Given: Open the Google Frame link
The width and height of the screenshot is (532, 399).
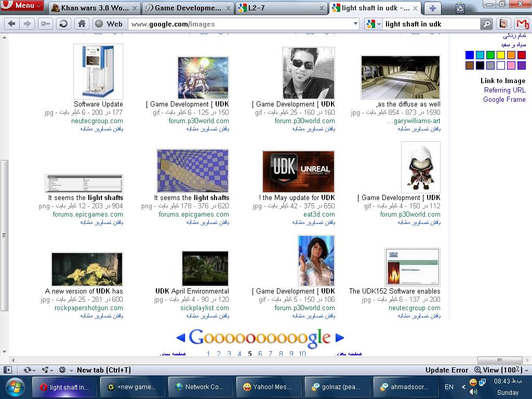Looking at the screenshot, I should click(x=504, y=99).
